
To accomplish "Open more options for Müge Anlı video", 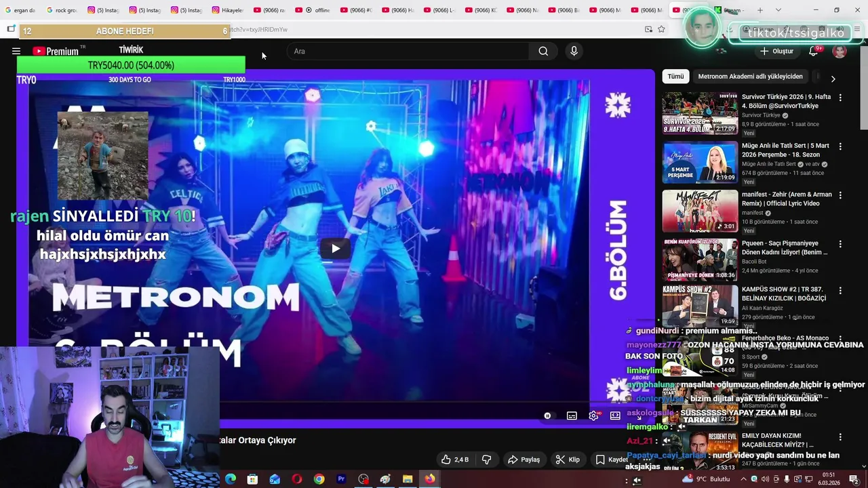I will 840,146.
